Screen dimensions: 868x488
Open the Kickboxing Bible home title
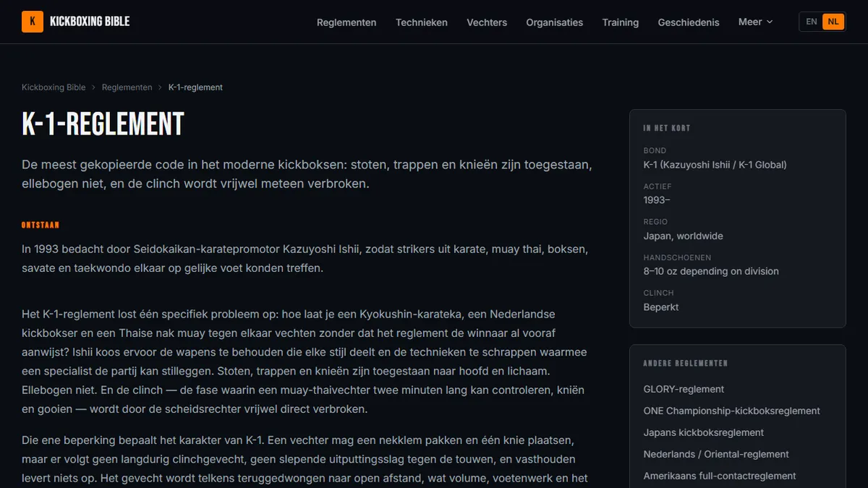point(90,22)
